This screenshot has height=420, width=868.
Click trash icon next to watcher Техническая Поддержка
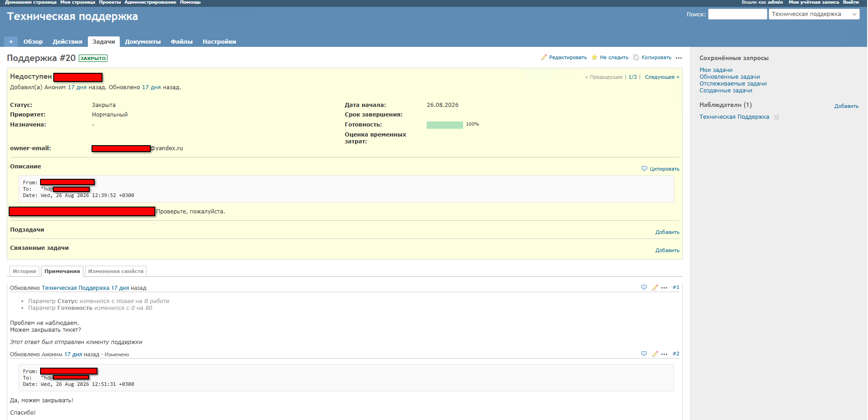point(777,117)
